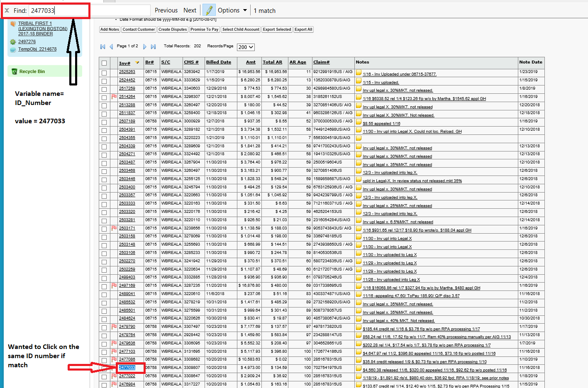Jump to the last page of records
Viewport: 588px width, 388px height.
pos(154,46)
